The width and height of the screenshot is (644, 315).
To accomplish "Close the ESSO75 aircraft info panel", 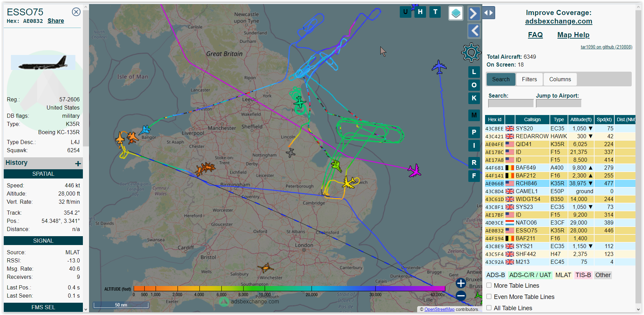I will [76, 12].
